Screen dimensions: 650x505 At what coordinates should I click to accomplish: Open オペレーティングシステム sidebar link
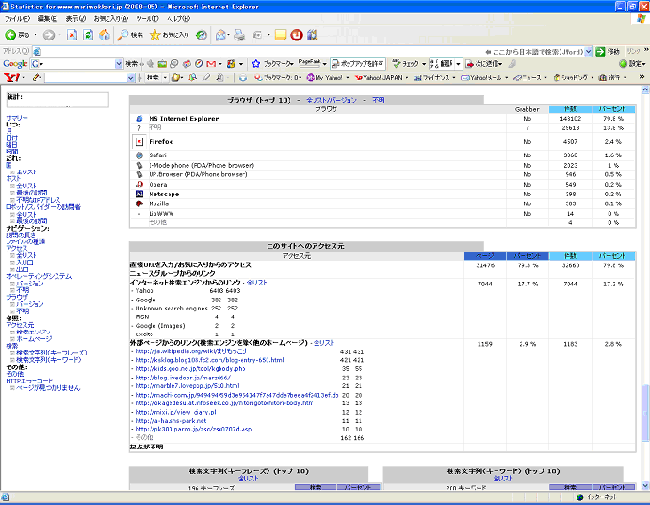(39, 276)
